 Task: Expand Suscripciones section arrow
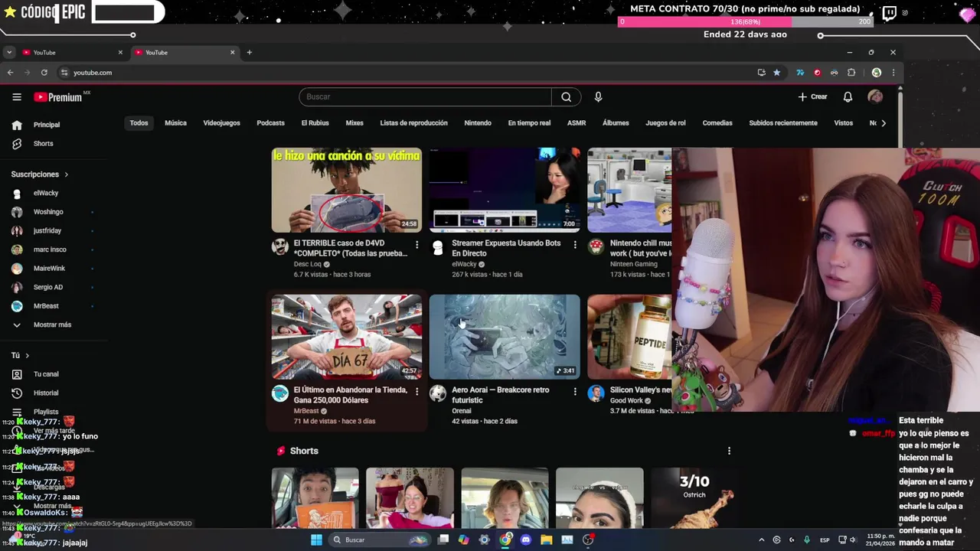[66, 174]
